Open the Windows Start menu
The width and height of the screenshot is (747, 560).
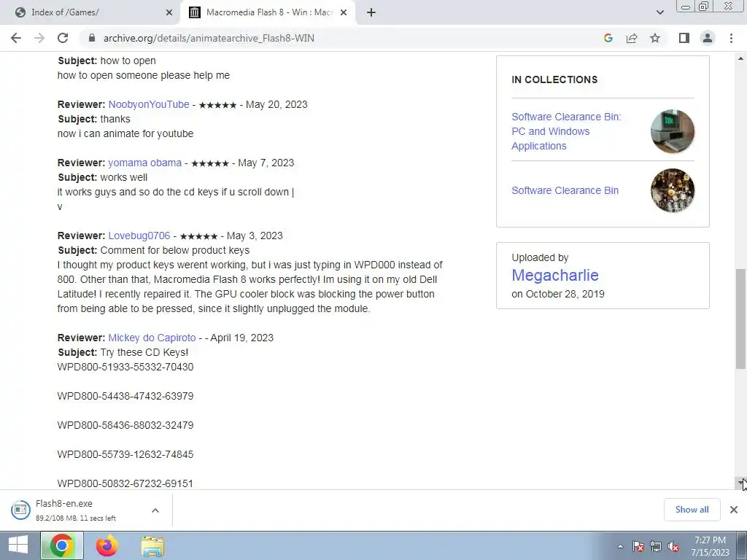(18, 545)
